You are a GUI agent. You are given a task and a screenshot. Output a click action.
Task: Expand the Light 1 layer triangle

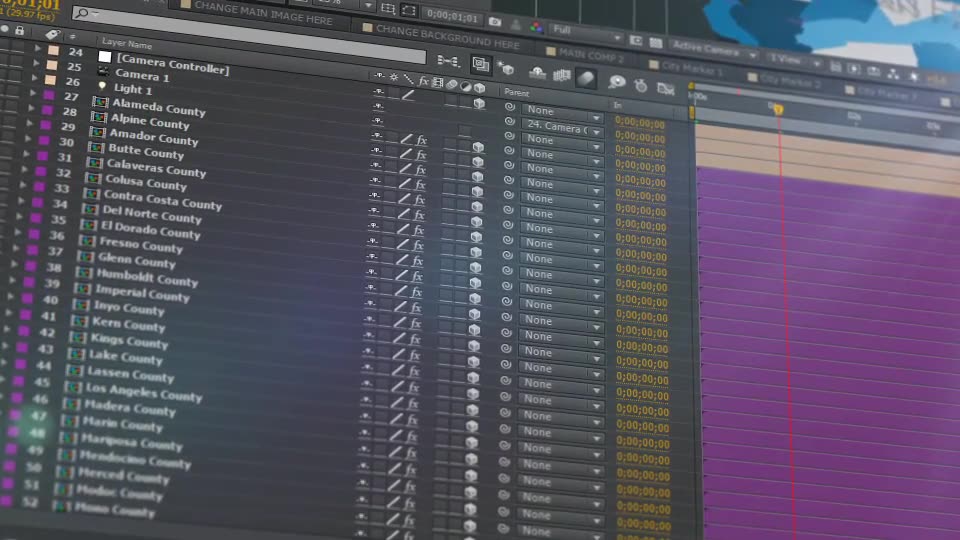click(x=35, y=78)
